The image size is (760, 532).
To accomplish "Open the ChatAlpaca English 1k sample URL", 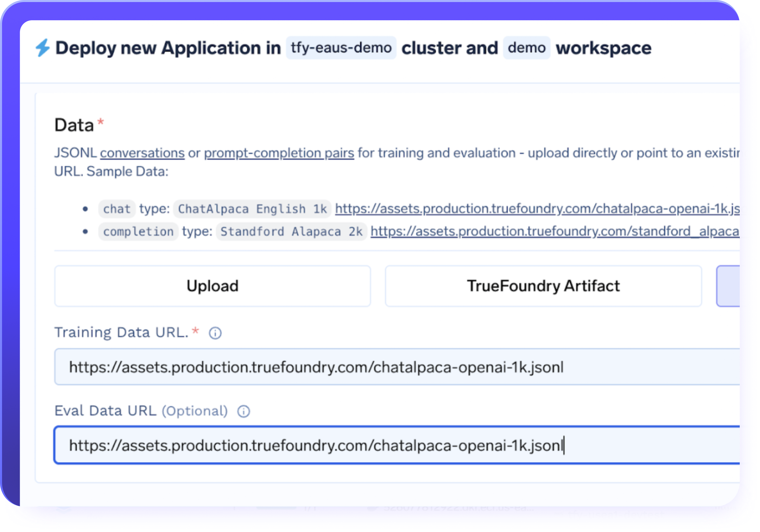I will (x=536, y=208).
